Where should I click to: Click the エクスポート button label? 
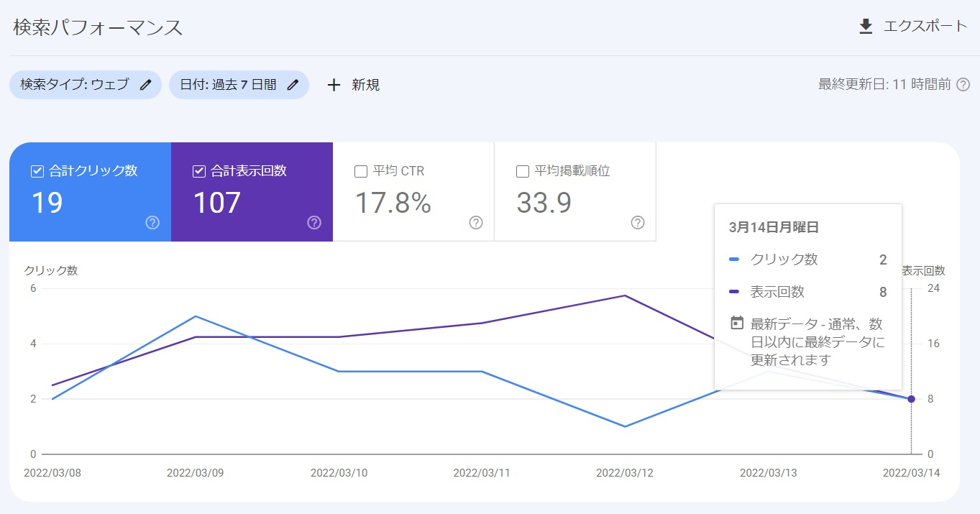(925, 27)
